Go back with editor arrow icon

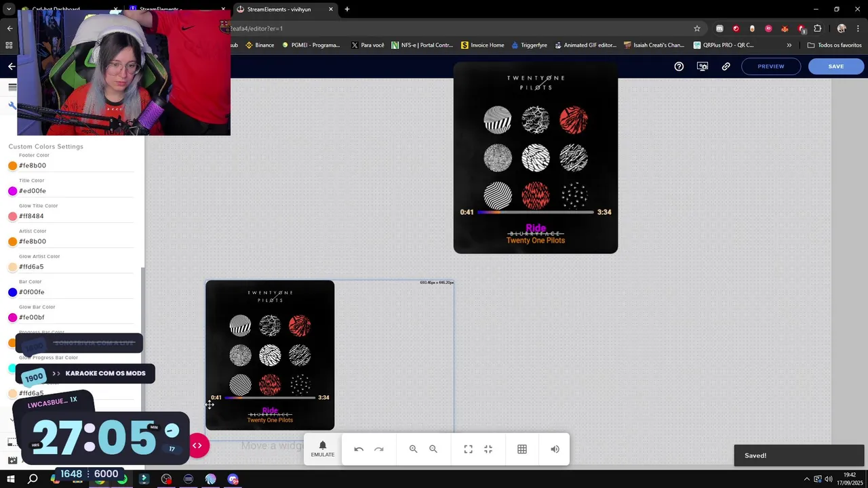point(12,66)
